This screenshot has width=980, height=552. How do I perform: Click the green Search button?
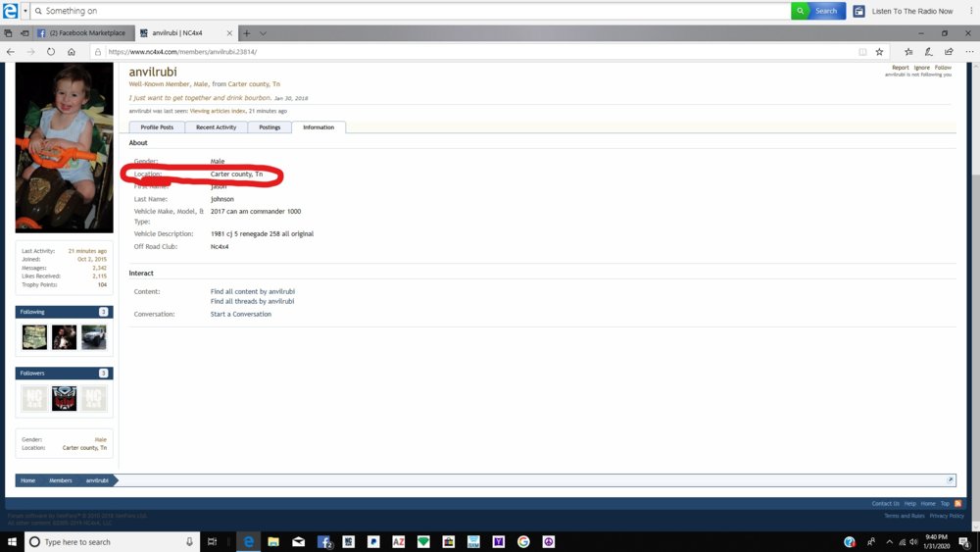(x=817, y=11)
